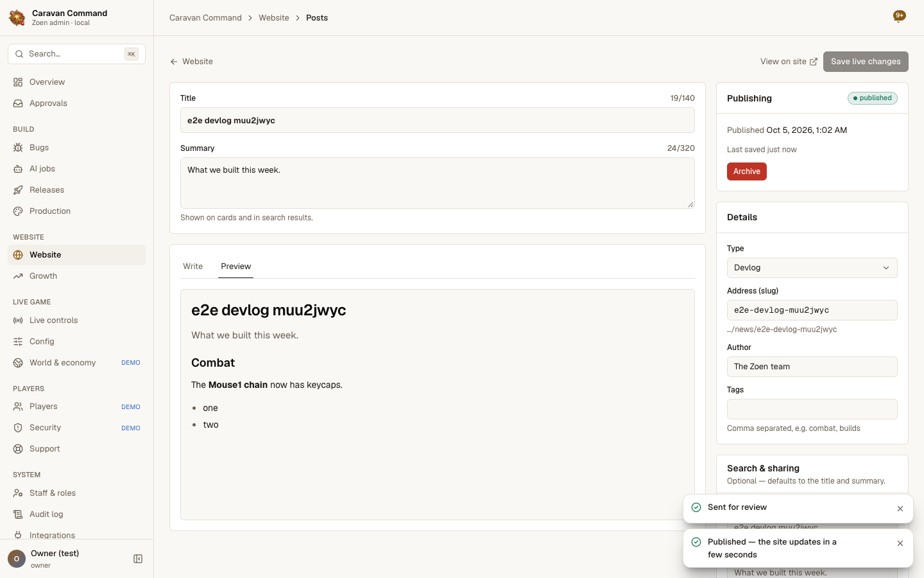The width and height of the screenshot is (924, 578).
Task: Click the Growth trend-line icon
Action: pyautogui.click(x=18, y=276)
